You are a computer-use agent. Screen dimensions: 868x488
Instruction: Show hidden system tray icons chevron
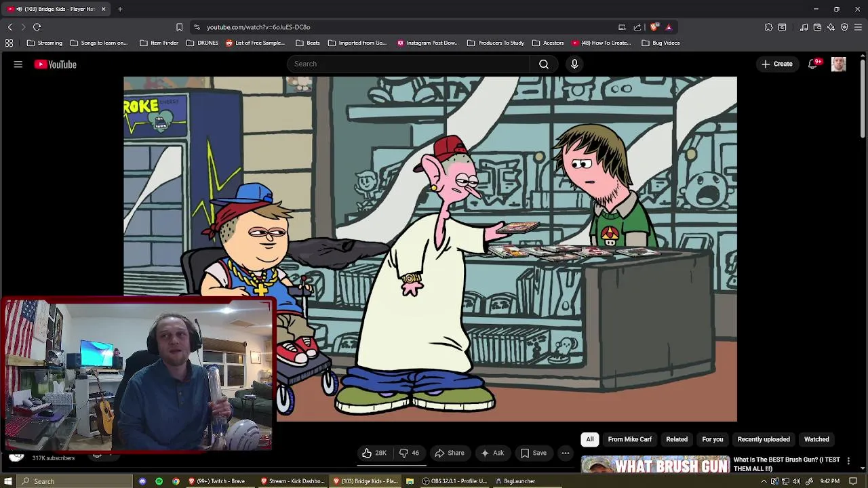(764, 481)
